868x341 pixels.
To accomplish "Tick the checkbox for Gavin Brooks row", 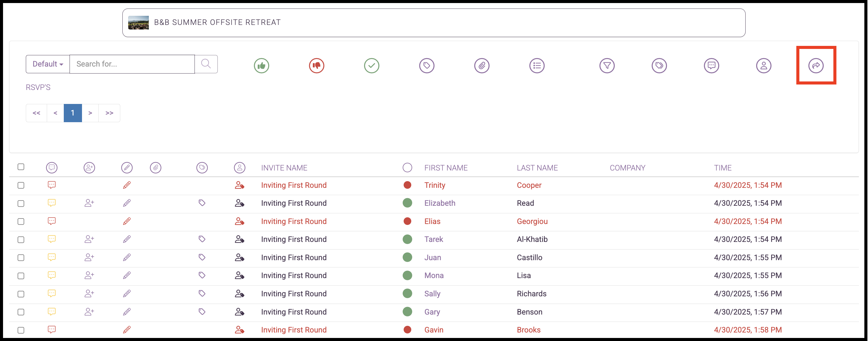I will pos(21,330).
